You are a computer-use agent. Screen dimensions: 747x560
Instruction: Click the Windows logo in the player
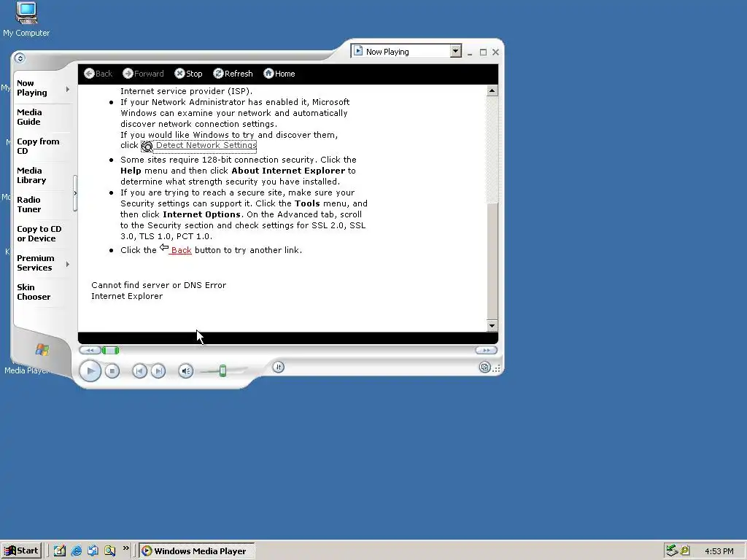point(42,349)
